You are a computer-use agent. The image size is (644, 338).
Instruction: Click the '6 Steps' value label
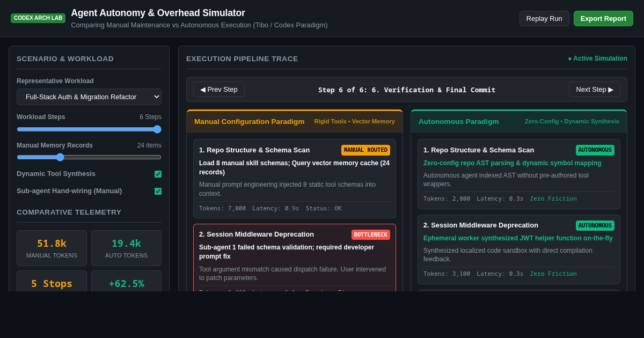pyautogui.click(x=150, y=117)
